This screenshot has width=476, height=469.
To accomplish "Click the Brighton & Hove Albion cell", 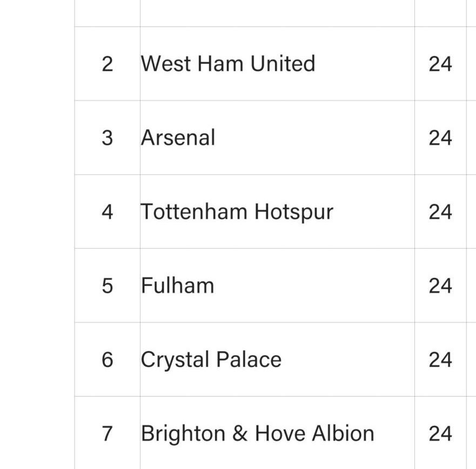I will pyautogui.click(x=257, y=433).
